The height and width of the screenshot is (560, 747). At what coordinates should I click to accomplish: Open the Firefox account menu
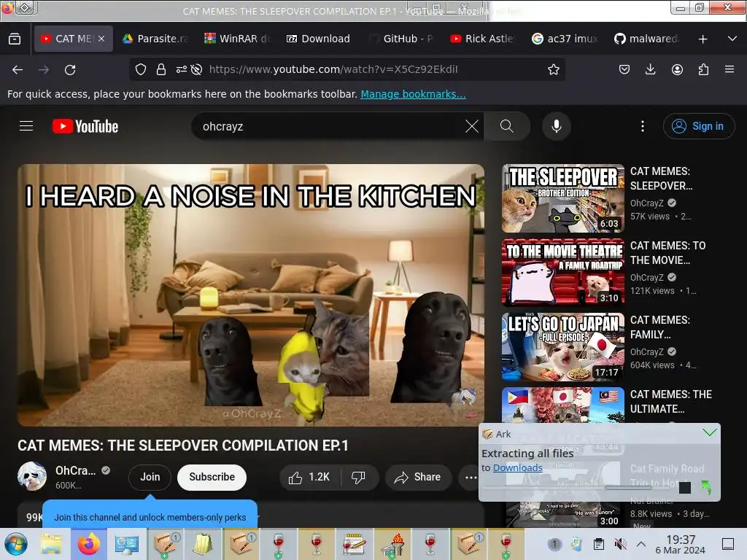677,69
